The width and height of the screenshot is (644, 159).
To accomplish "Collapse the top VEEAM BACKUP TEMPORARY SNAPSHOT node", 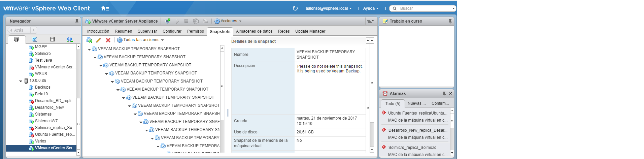I will 89,49.
